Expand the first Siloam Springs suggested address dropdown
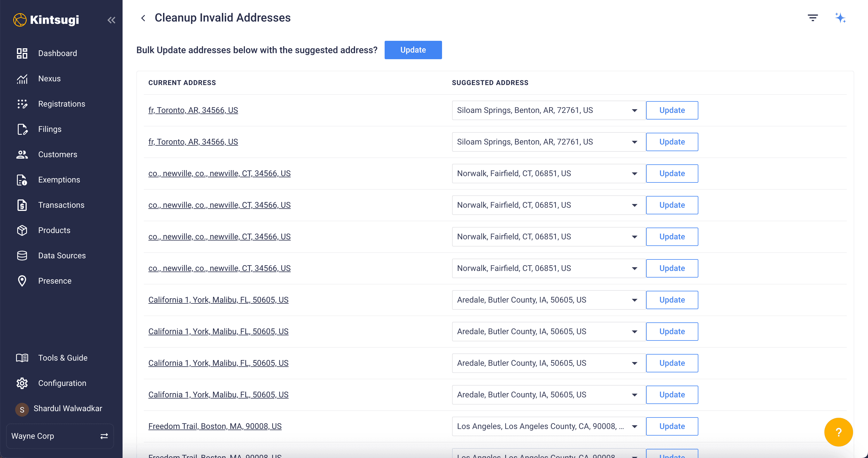868x458 pixels. (634, 110)
